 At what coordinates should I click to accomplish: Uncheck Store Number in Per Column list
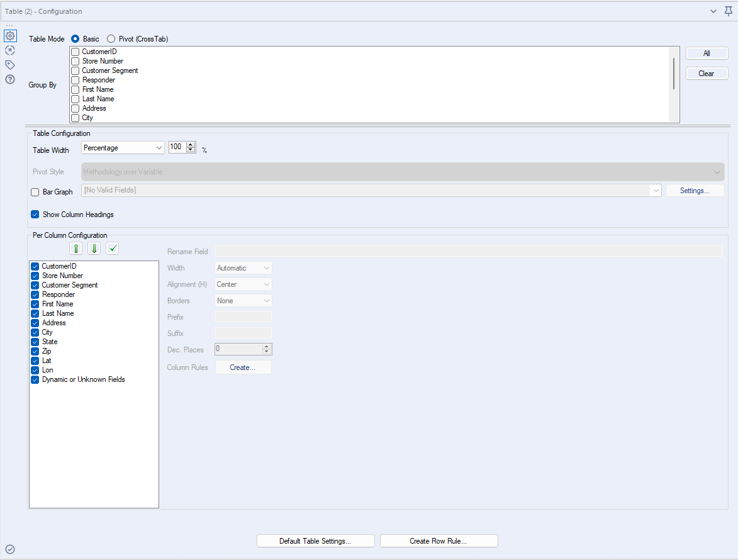tap(35, 276)
